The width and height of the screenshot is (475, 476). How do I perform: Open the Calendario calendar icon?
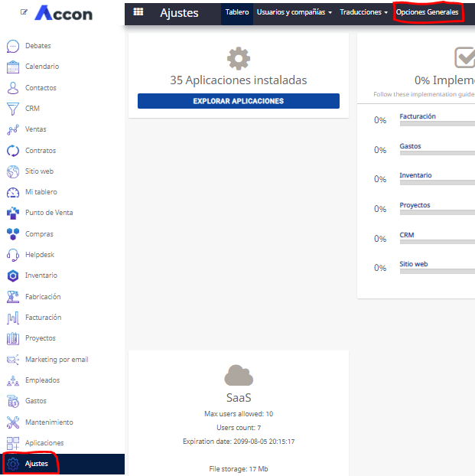(x=13, y=67)
